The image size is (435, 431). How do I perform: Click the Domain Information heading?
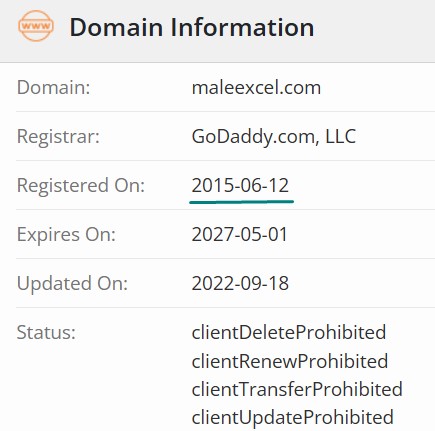(192, 27)
